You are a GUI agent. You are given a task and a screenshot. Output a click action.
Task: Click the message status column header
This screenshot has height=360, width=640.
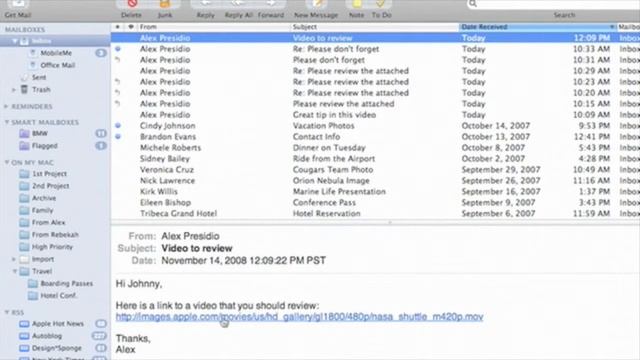[x=118, y=27]
